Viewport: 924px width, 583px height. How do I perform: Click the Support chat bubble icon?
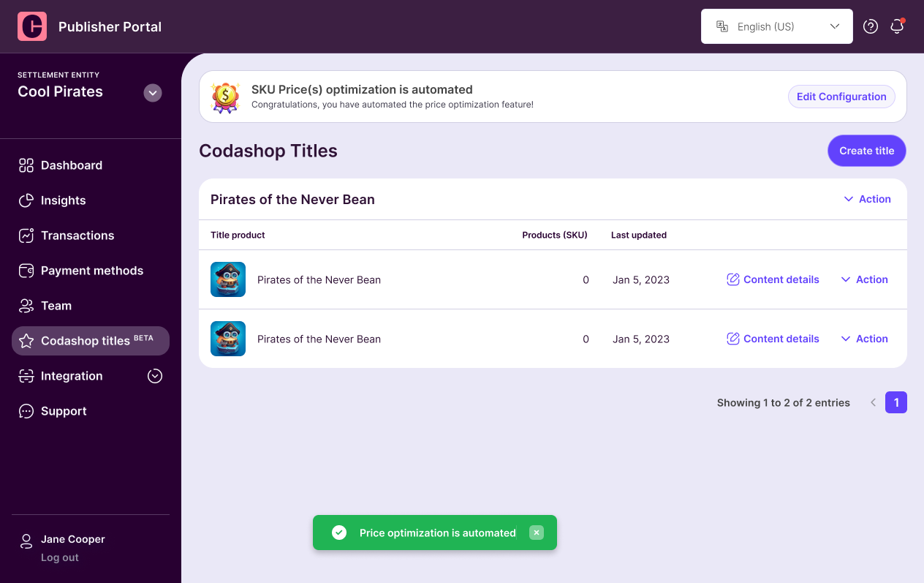coord(26,411)
